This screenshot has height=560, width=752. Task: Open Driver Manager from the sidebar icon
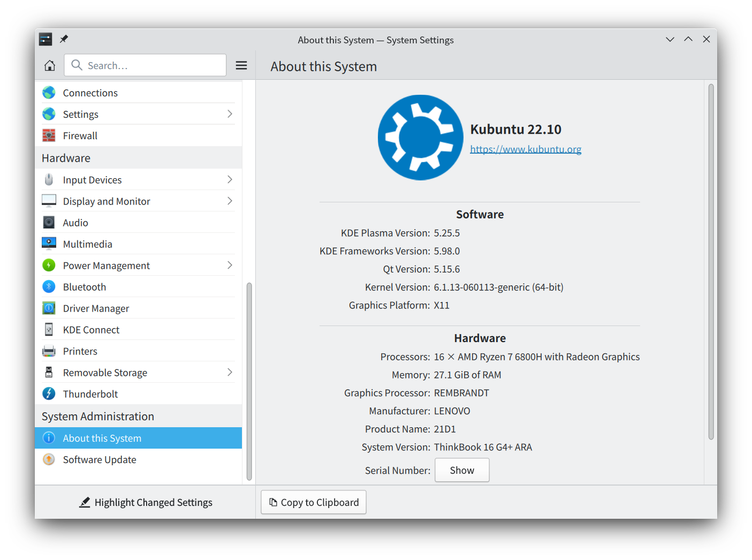click(x=49, y=308)
